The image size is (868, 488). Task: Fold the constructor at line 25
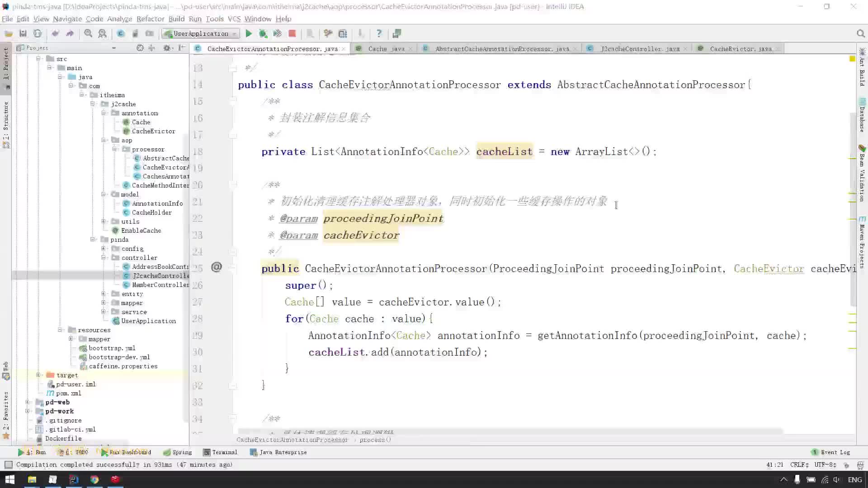pyautogui.click(x=232, y=268)
